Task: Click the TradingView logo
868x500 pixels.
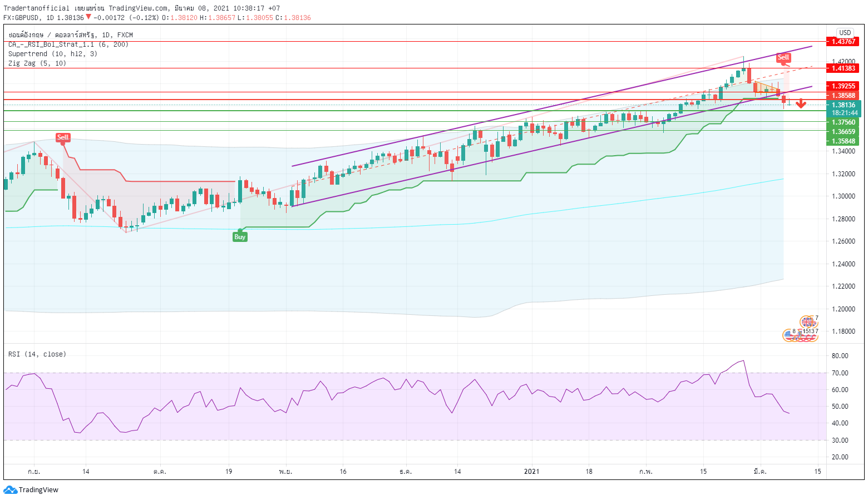Action: pyautogui.click(x=31, y=490)
